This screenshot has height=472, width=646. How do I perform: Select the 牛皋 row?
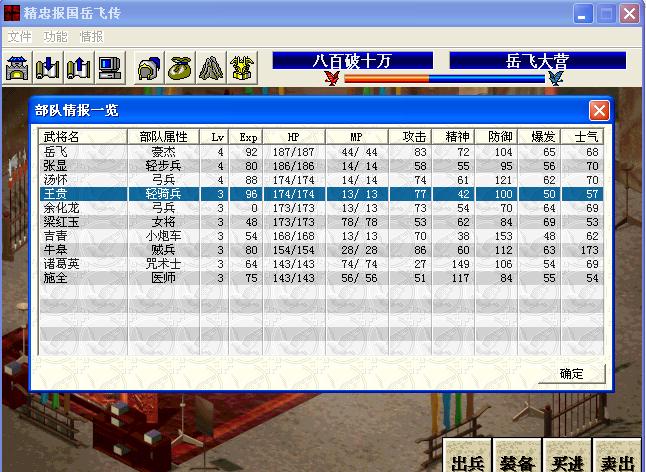(321, 250)
